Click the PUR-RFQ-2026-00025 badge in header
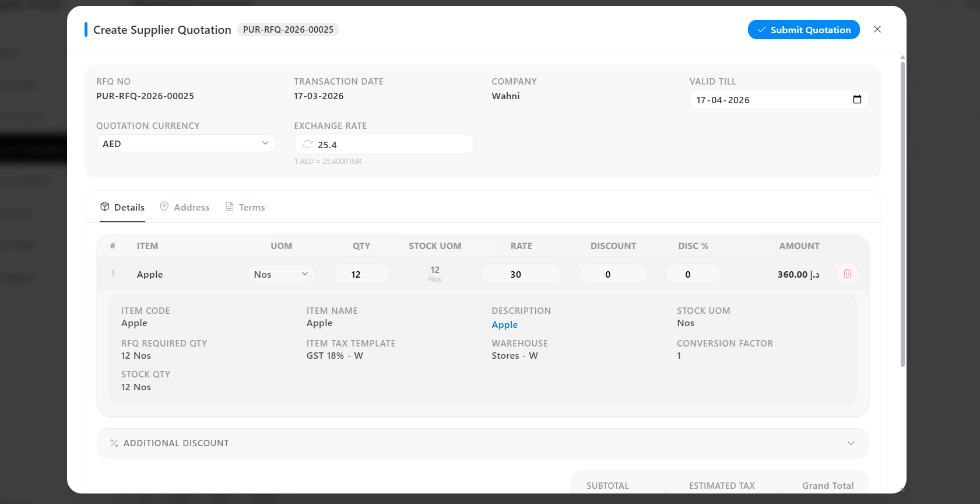The height and width of the screenshot is (504, 980). click(x=288, y=30)
